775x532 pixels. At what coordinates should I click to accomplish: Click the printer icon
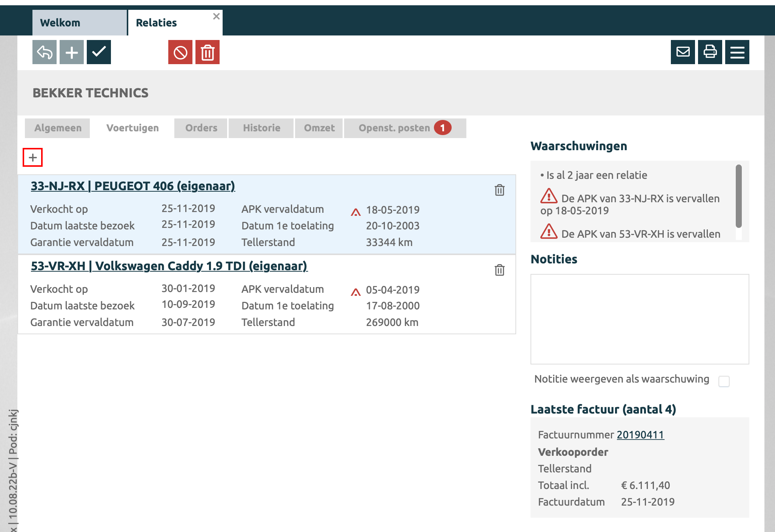(710, 52)
